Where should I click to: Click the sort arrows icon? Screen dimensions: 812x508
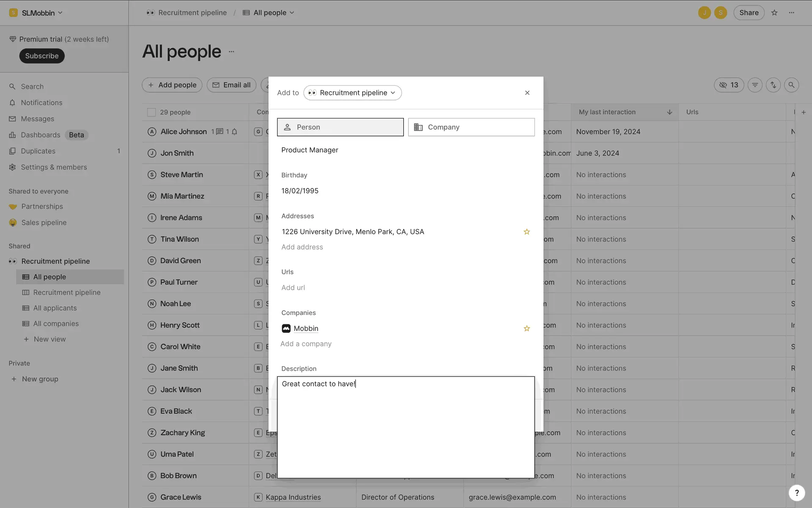coord(773,85)
